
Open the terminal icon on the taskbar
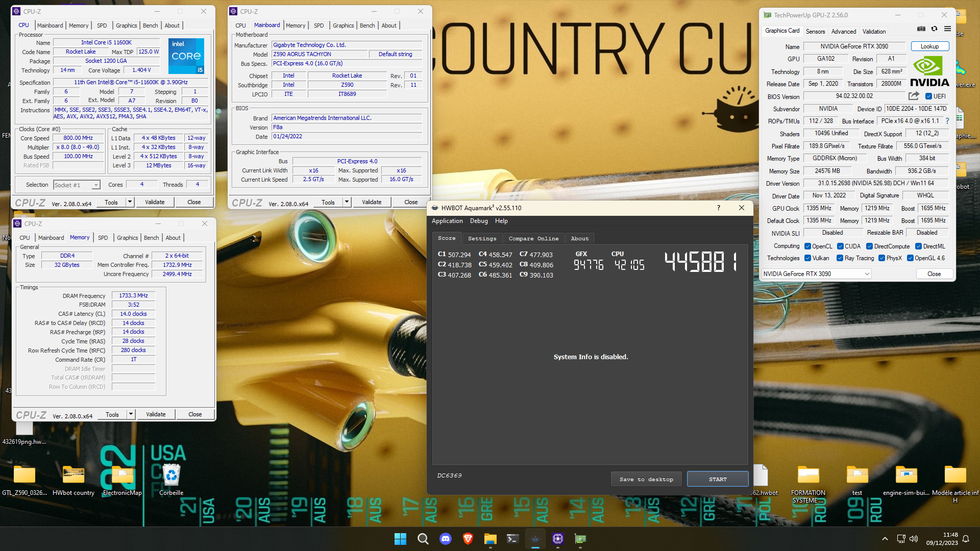pyautogui.click(x=513, y=539)
